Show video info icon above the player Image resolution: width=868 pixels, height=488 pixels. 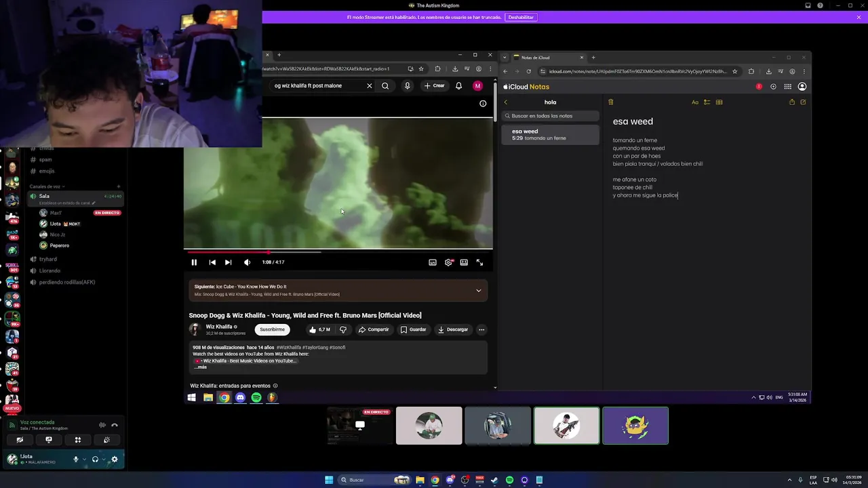tap(483, 104)
